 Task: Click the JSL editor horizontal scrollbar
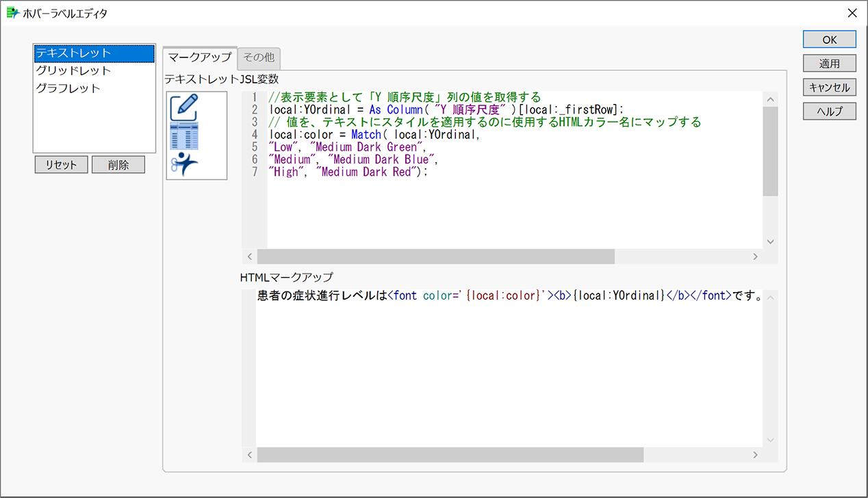(x=431, y=256)
